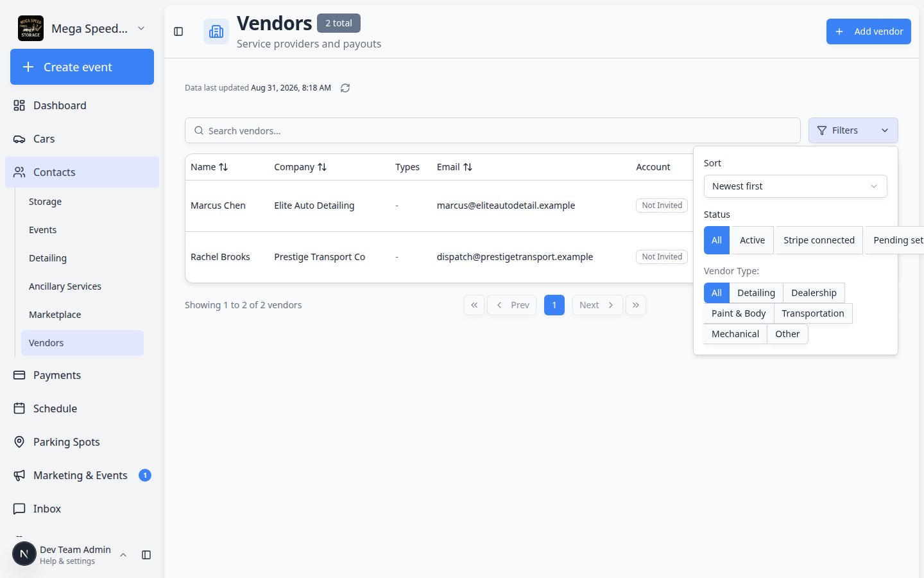Screen dimensions: 924x578
Task: Click the Inbox message icon
Action: coord(19,509)
